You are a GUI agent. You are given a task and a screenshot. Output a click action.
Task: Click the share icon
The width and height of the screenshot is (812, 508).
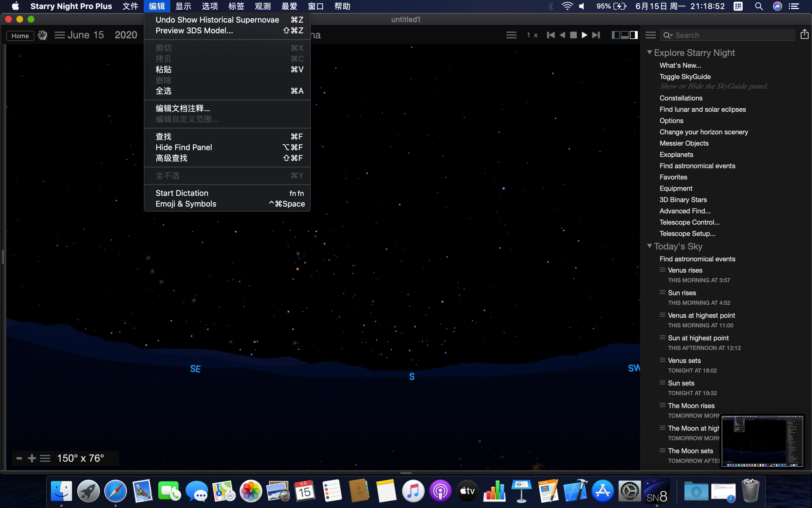click(804, 34)
